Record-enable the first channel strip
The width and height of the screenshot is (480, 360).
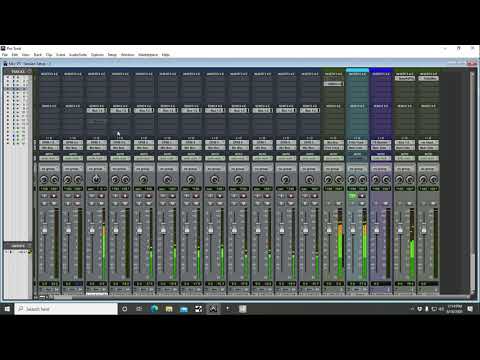[x=53, y=196]
